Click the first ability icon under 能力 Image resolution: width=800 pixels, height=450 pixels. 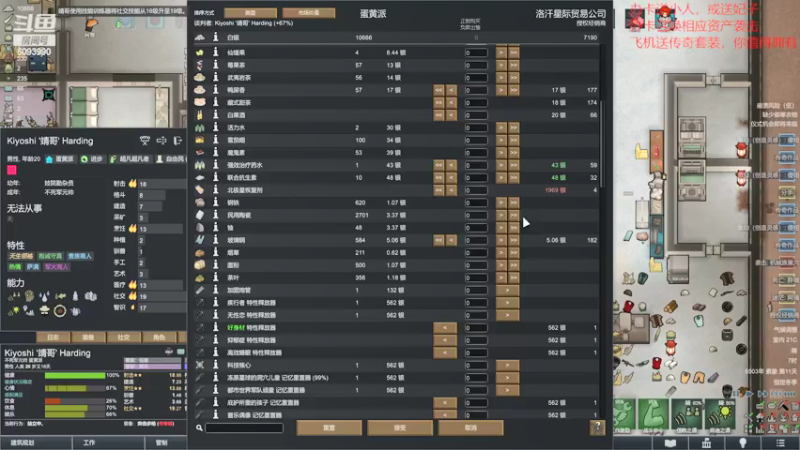tap(14, 296)
